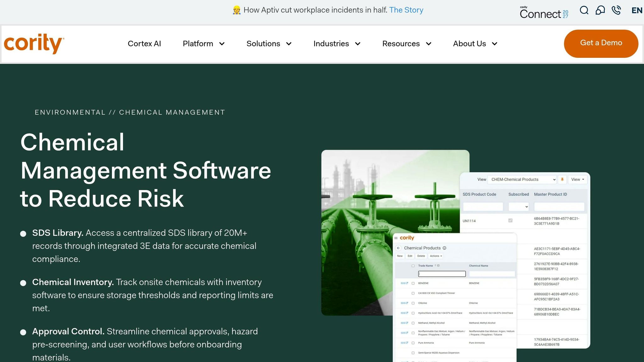Open the site search magnifier icon
The width and height of the screenshot is (644, 362).
pyautogui.click(x=584, y=10)
